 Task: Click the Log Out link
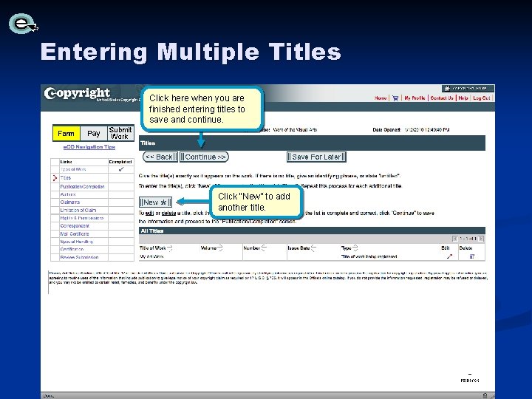click(x=482, y=98)
